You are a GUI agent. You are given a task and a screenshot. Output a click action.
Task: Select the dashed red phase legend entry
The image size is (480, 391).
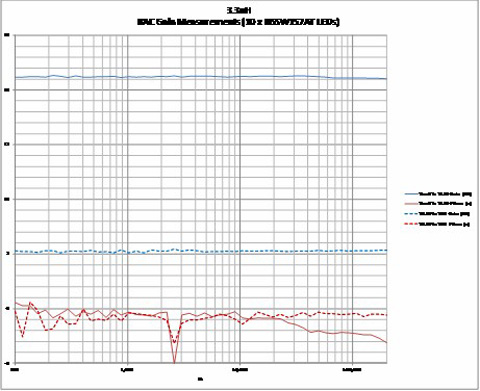click(437, 224)
